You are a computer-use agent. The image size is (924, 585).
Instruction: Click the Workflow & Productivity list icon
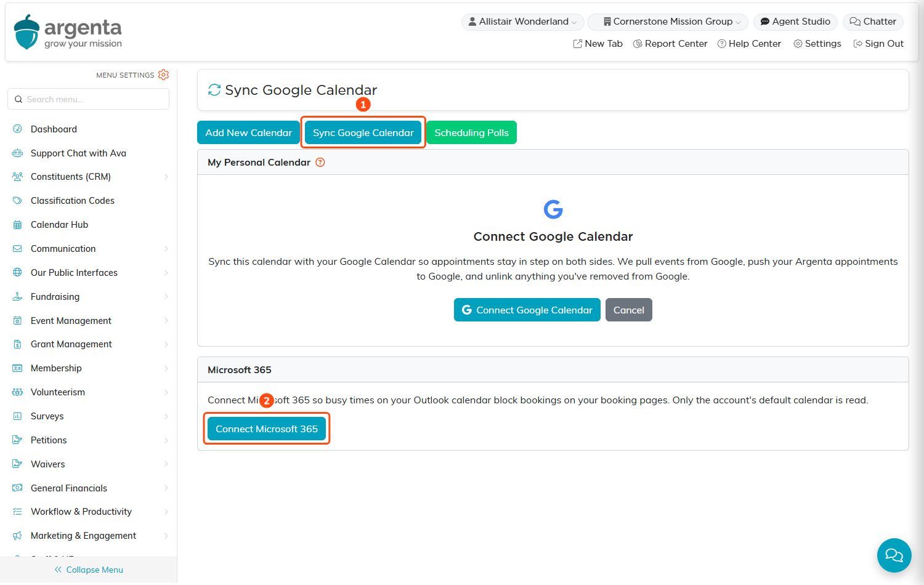tap(17, 512)
